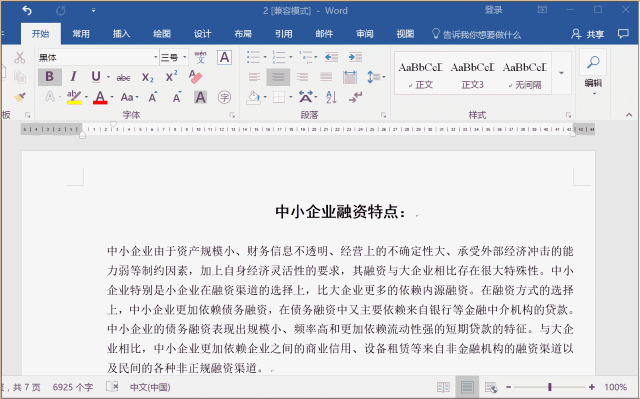Viewport: 640px width, 399px height.
Task: Apply superscript with the X² icon
Action: [x=171, y=76]
